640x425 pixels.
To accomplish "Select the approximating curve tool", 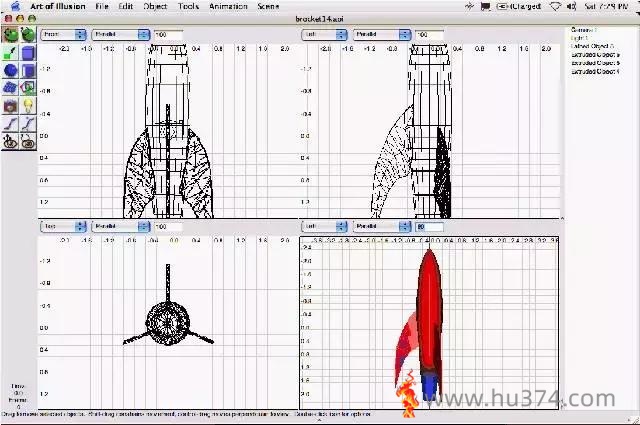I will tap(28, 124).
